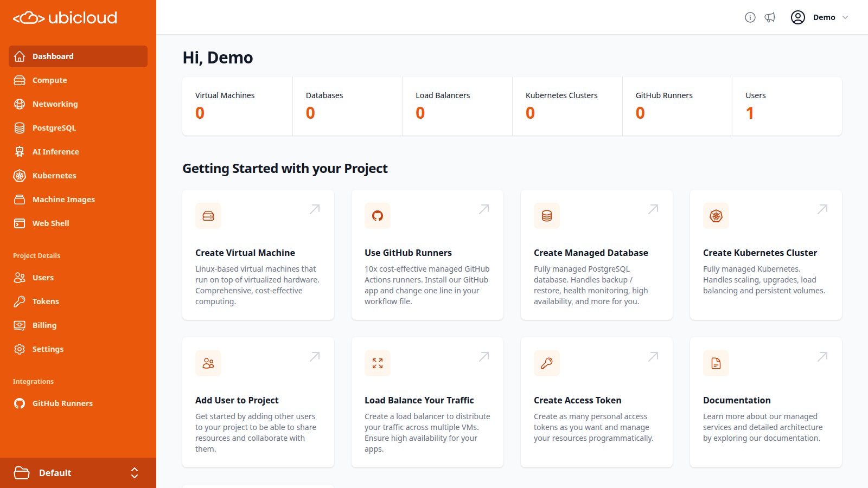Open the Add User to Project title
This screenshot has width=868, height=488.
[x=237, y=400]
